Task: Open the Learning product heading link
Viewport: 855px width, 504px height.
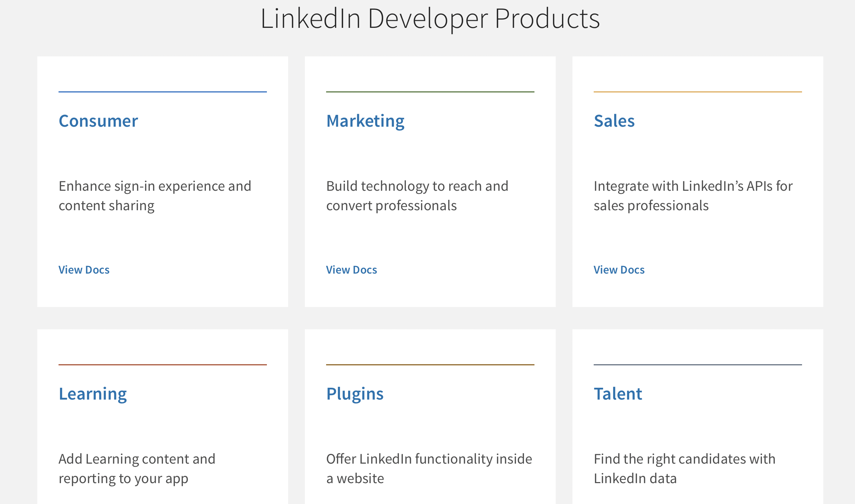Action: click(x=93, y=394)
